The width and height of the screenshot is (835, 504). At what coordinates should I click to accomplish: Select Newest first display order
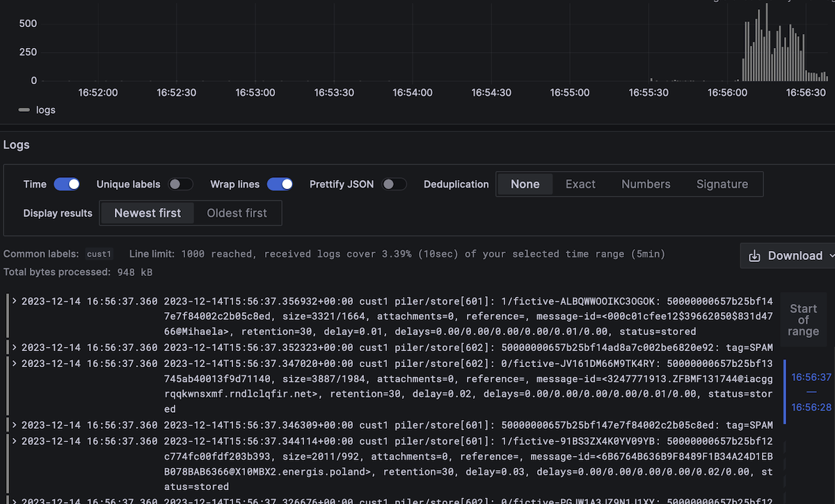148,213
